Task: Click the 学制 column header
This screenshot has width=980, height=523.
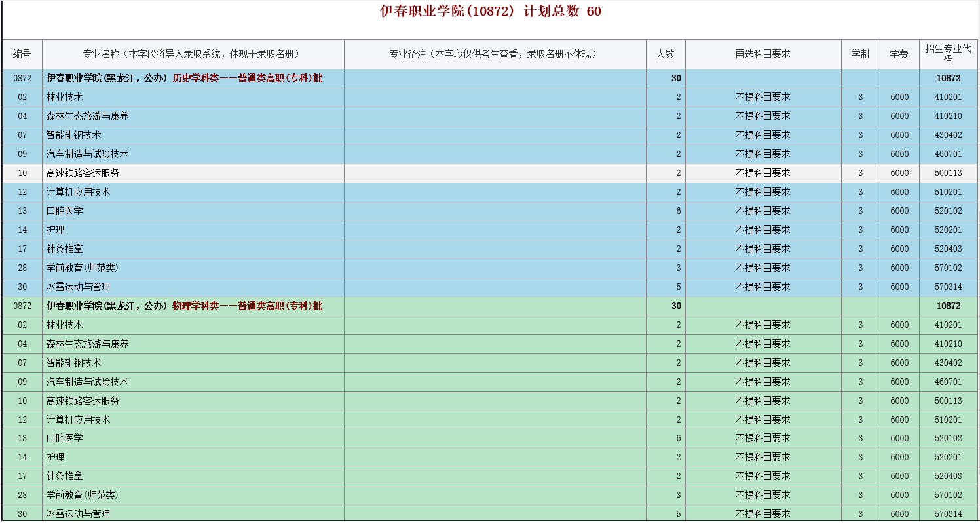Action: click(860, 54)
